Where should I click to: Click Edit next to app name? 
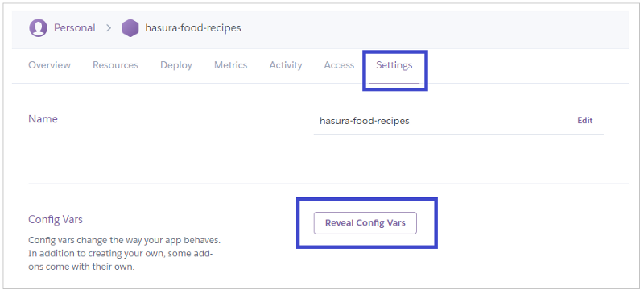[x=585, y=121]
